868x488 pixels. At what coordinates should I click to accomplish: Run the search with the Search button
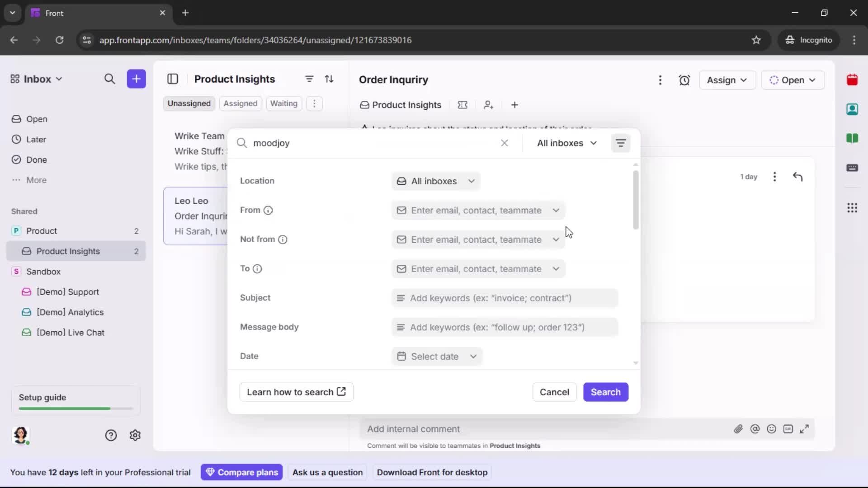pyautogui.click(x=606, y=392)
